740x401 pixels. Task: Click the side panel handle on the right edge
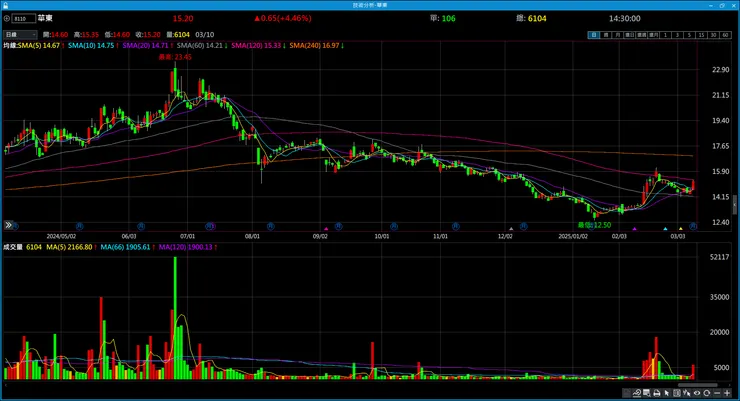coord(734,205)
